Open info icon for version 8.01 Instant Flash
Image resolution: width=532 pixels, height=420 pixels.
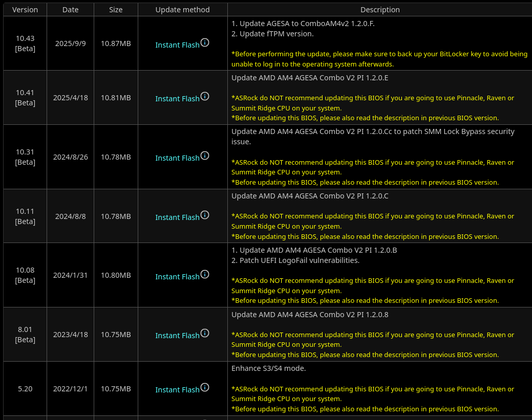click(205, 333)
